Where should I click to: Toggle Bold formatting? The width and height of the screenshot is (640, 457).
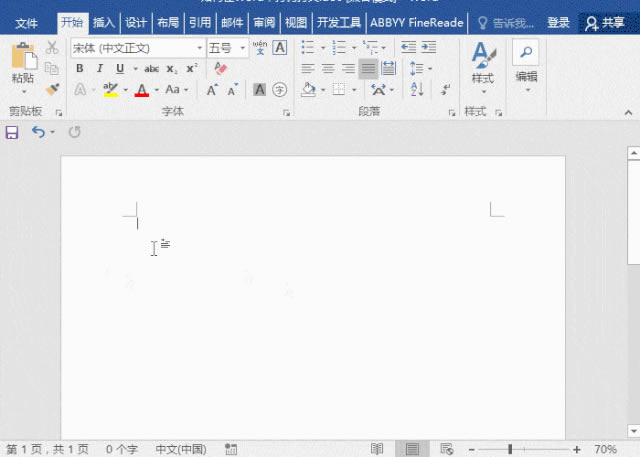pos(80,69)
